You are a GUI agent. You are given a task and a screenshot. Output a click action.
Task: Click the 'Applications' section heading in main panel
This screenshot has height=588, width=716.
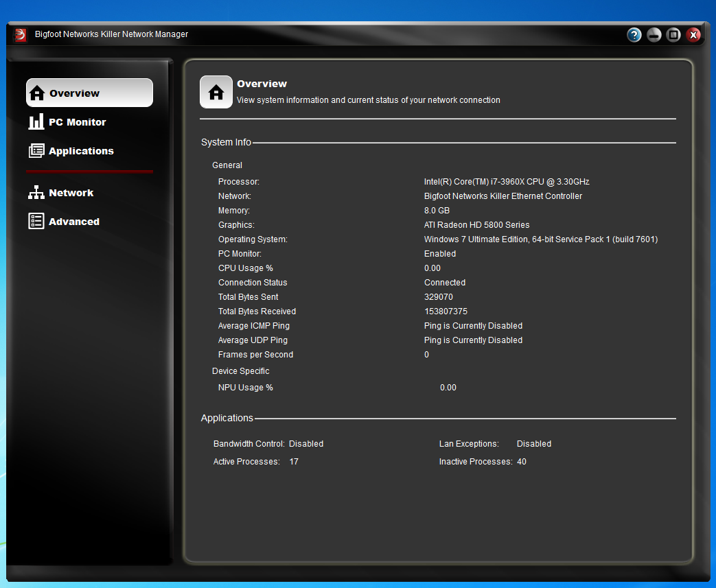pyautogui.click(x=227, y=418)
